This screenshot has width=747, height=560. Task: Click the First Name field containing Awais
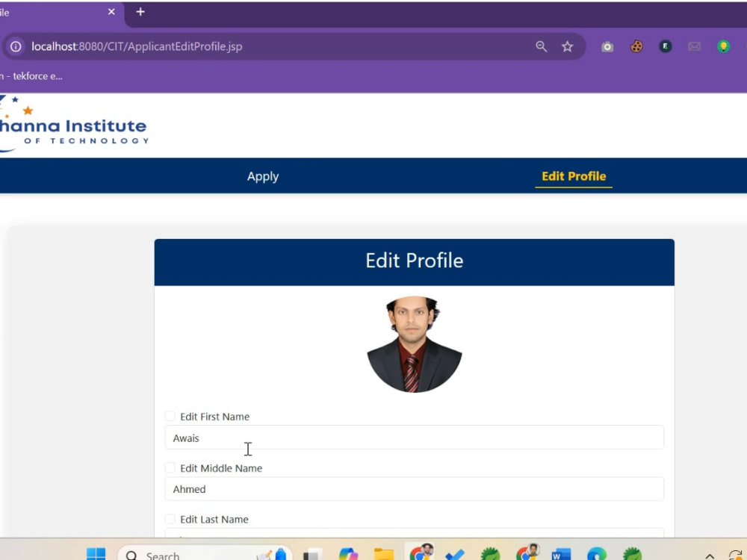pyautogui.click(x=414, y=437)
